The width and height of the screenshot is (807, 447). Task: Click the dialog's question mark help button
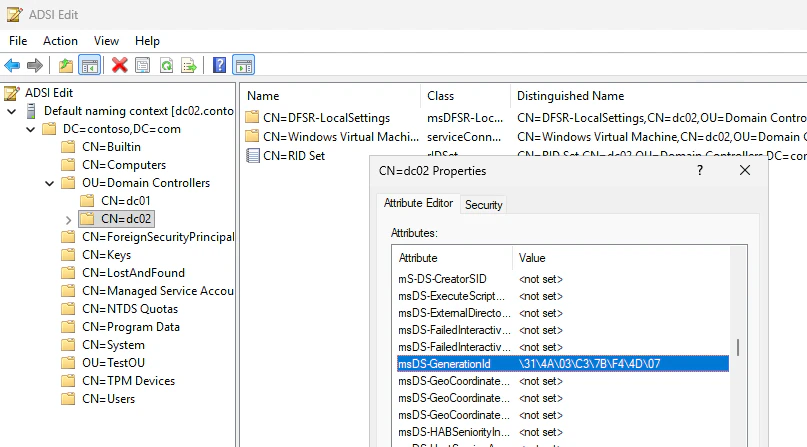pyautogui.click(x=699, y=170)
